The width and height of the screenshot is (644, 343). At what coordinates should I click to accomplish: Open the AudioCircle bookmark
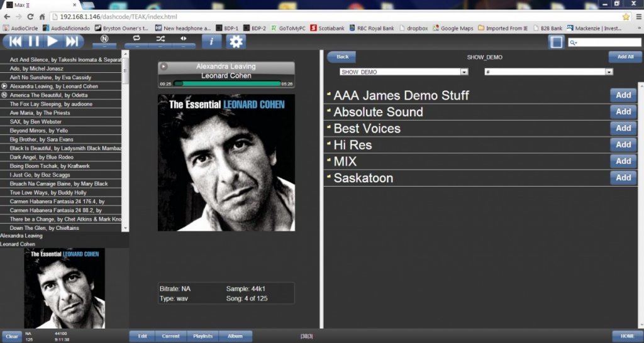point(21,28)
